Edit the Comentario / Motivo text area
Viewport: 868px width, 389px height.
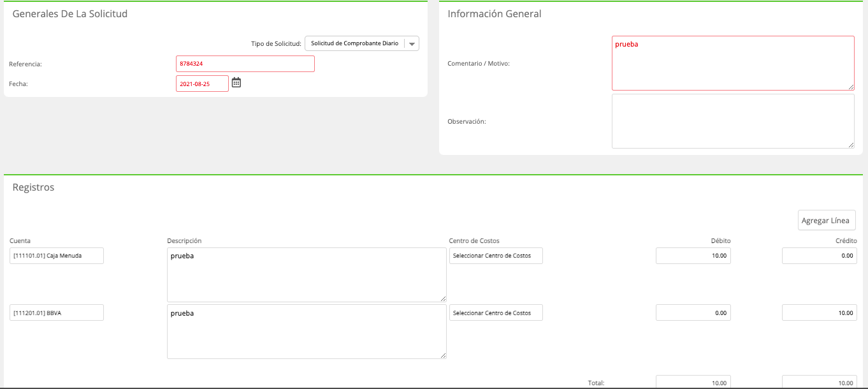tap(733, 63)
